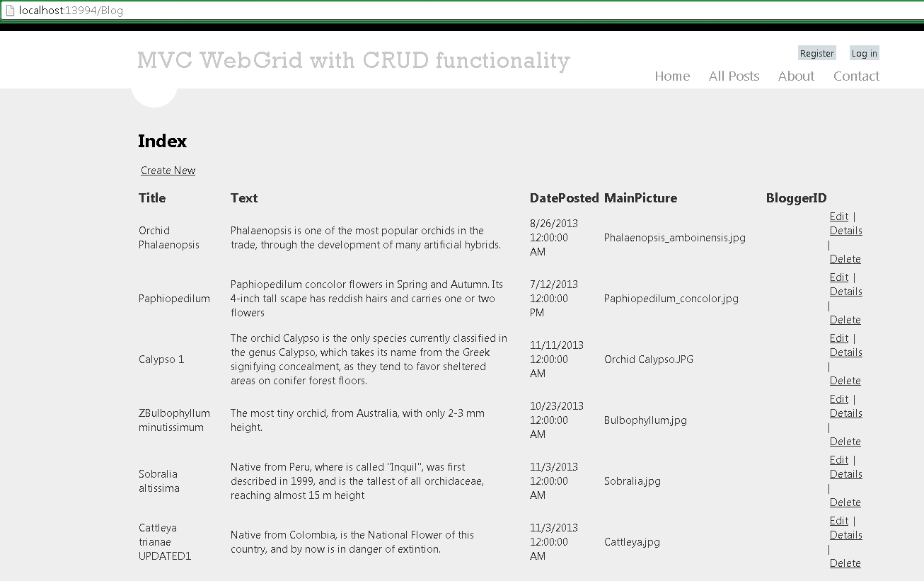Click the Bulbophyllum.jpg cell
924x581 pixels.
click(645, 420)
